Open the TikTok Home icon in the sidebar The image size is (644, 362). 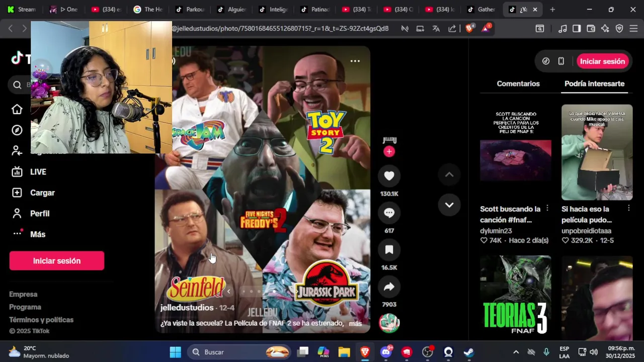coord(17,110)
